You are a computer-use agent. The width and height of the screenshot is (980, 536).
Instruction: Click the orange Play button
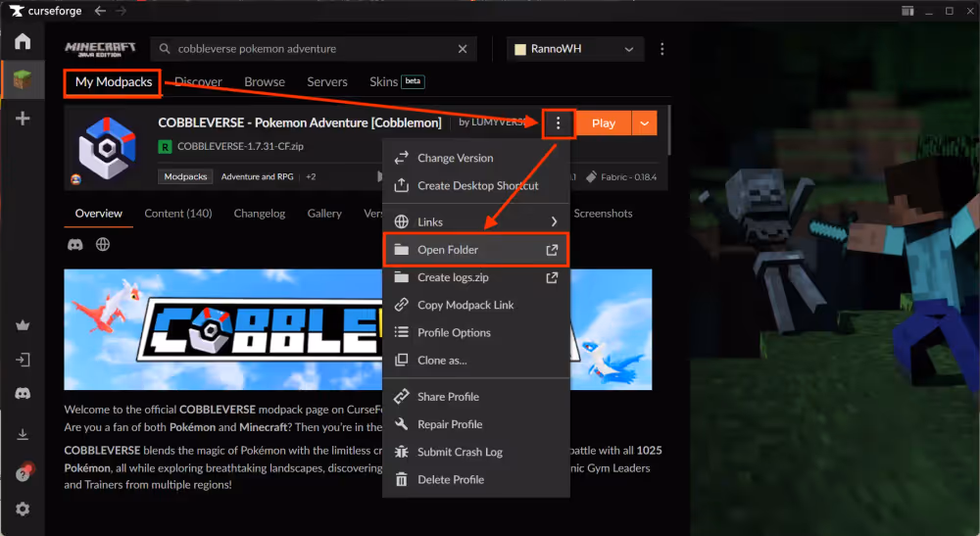[x=603, y=123]
